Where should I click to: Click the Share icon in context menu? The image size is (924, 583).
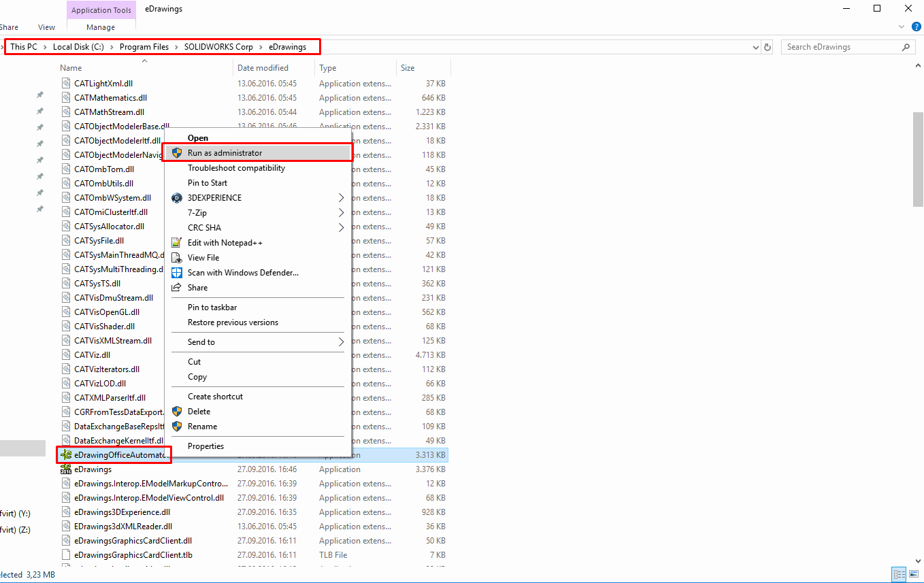pyautogui.click(x=177, y=288)
